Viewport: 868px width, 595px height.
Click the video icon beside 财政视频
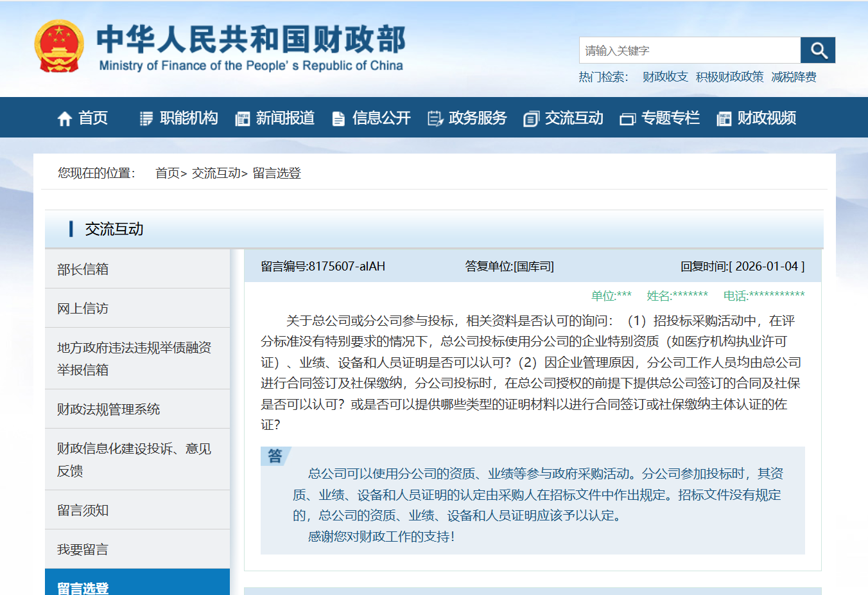[724, 119]
